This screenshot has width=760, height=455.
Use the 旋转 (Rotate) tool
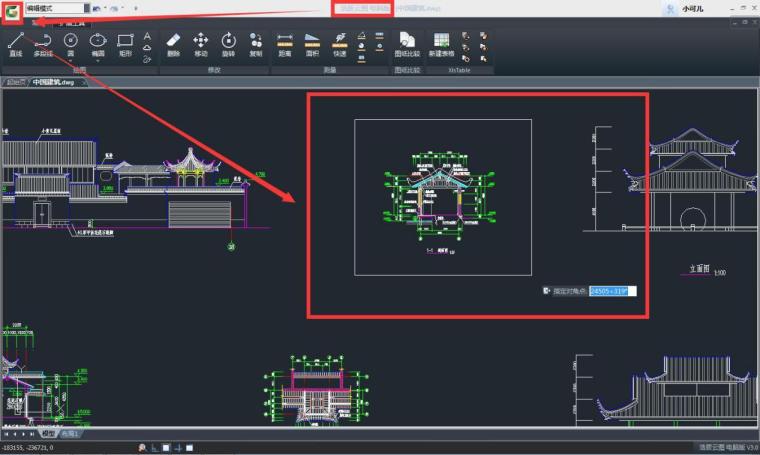click(228, 44)
